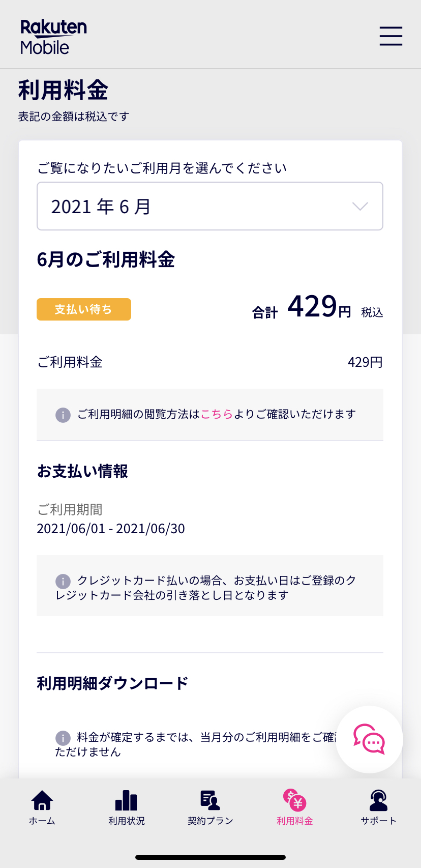Tap the Home house icon
This screenshot has width=421, height=868.
42,800
